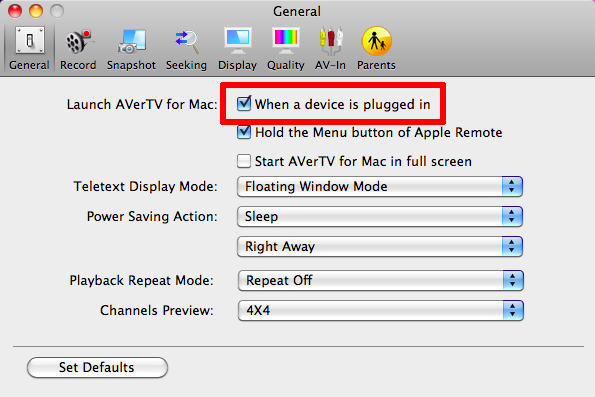The width and height of the screenshot is (595, 397).
Task: Open the Parents control pane
Action: 376,49
